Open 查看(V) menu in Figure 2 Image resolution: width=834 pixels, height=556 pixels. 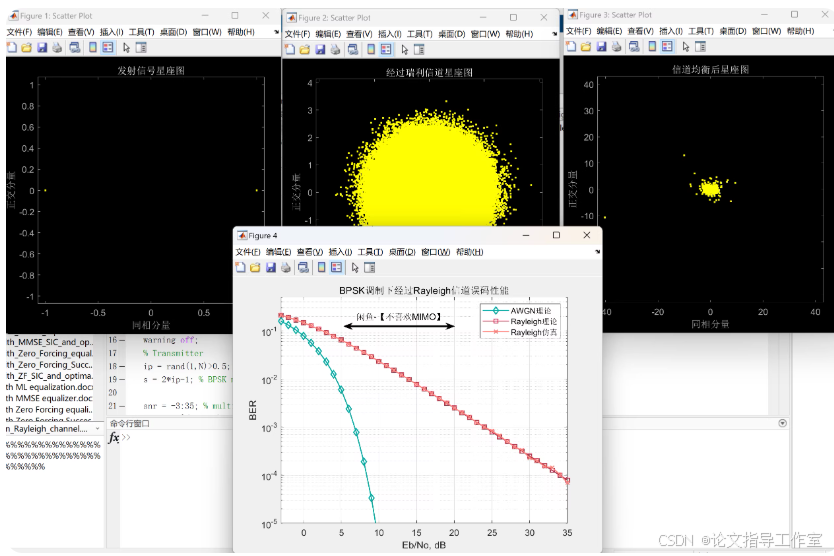click(359, 34)
